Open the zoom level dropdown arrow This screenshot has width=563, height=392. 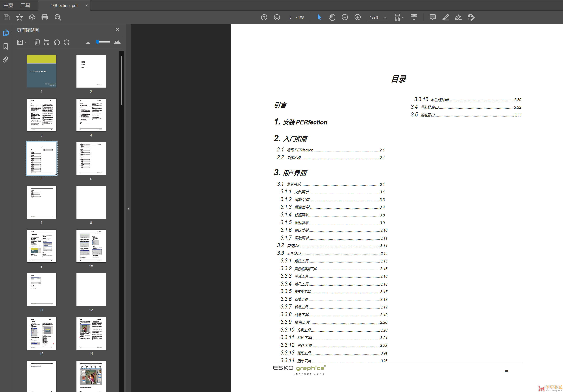385,17
